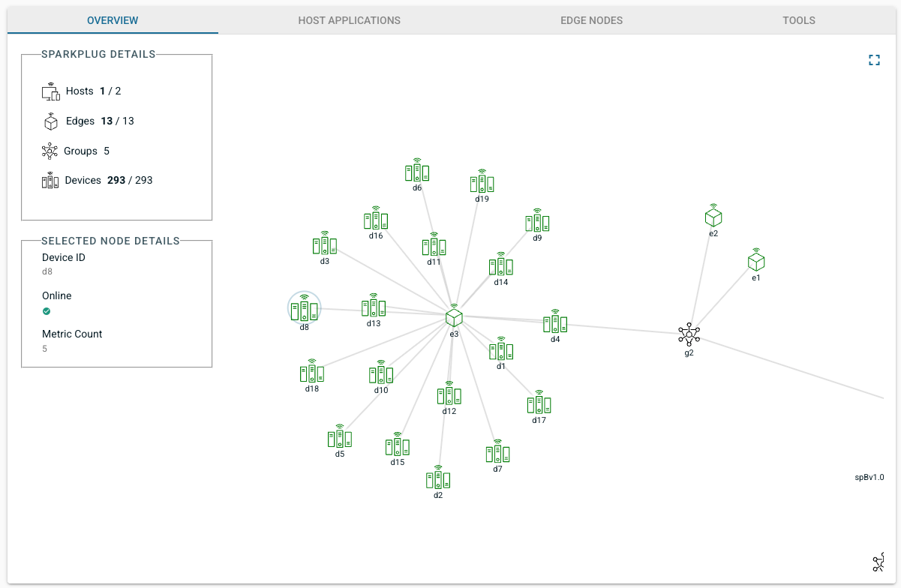Select device node d14
901x588 pixels.
(501, 265)
